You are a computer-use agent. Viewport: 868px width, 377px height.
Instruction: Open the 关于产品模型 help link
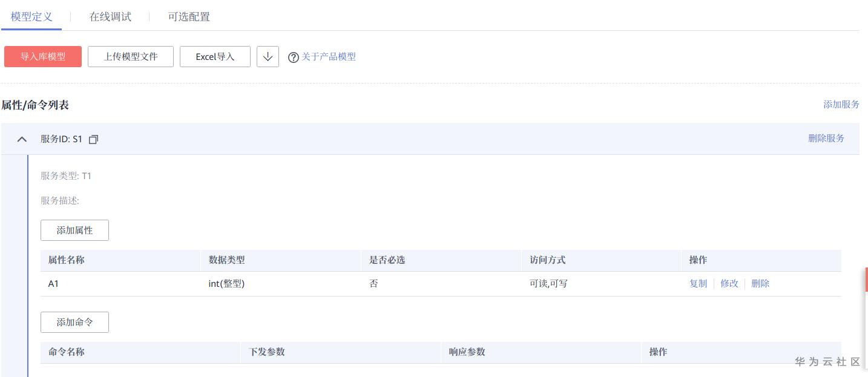click(x=329, y=57)
